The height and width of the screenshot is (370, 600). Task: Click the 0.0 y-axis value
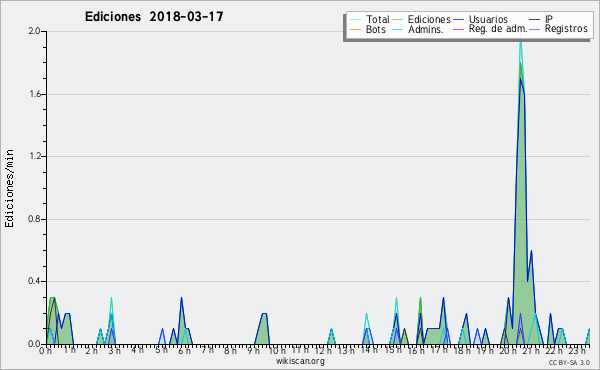click(34, 344)
